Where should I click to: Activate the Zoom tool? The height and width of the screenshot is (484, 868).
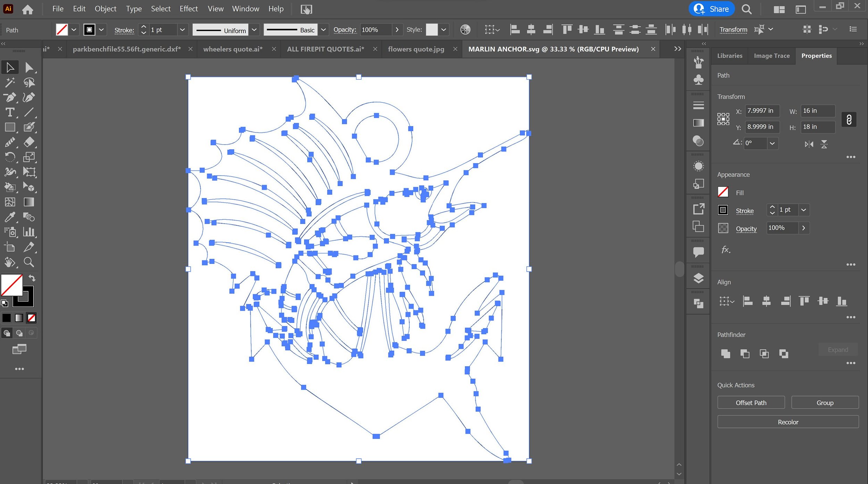point(29,262)
